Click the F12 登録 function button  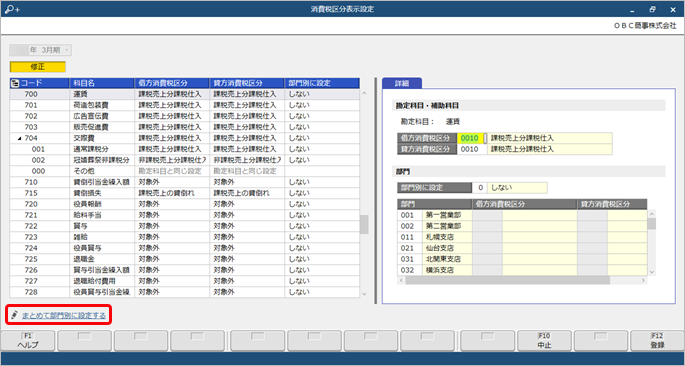(x=657, y=341)
